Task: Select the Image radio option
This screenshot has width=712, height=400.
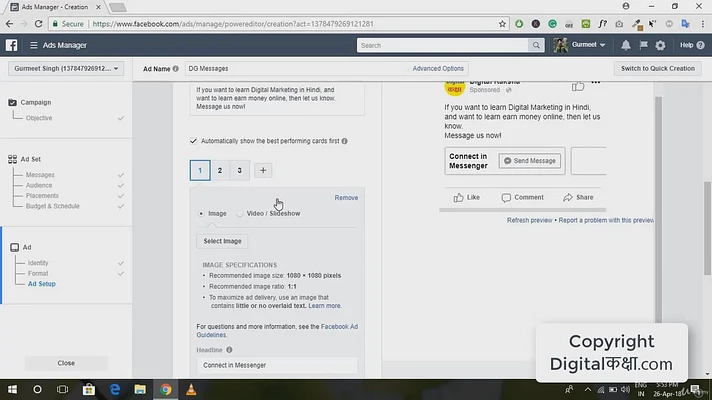Action: click(201, 213)
